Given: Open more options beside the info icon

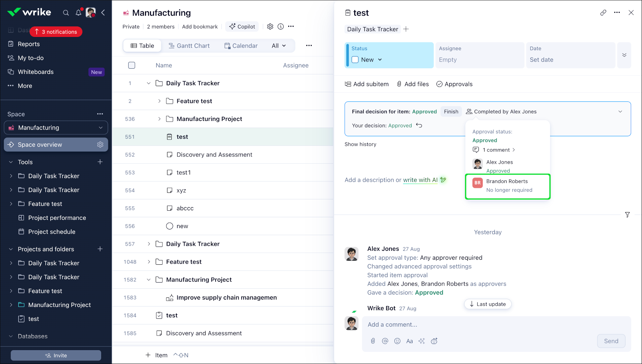Looking at the screenshot, I should pyautogui.click(x=291, y=26).
